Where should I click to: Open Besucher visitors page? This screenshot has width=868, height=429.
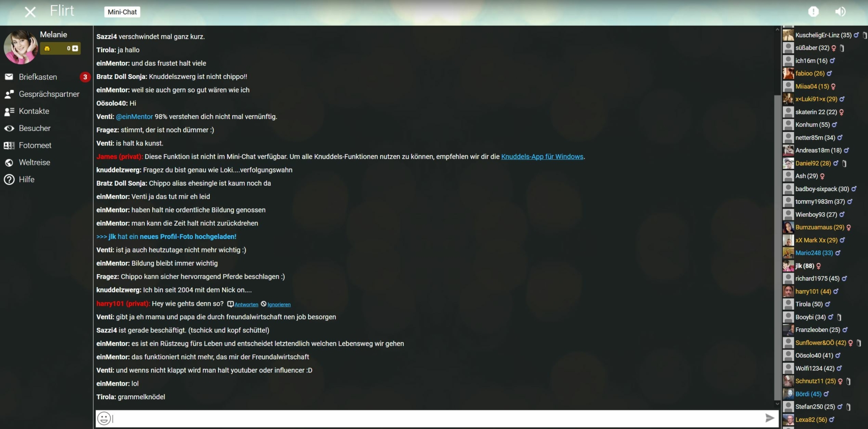click(x=35, y=128)
